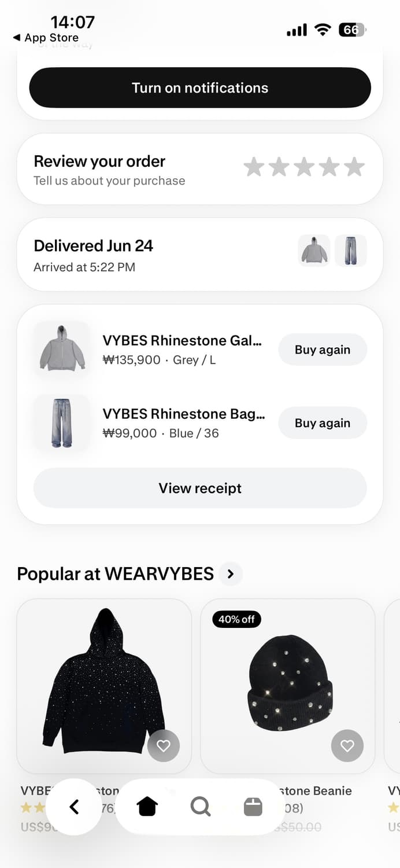Open the hoodie thumbnail beside Delivered Jun 24
This screenshot has height=868, width=400.
pyautogui.click(x=314, y=250)
